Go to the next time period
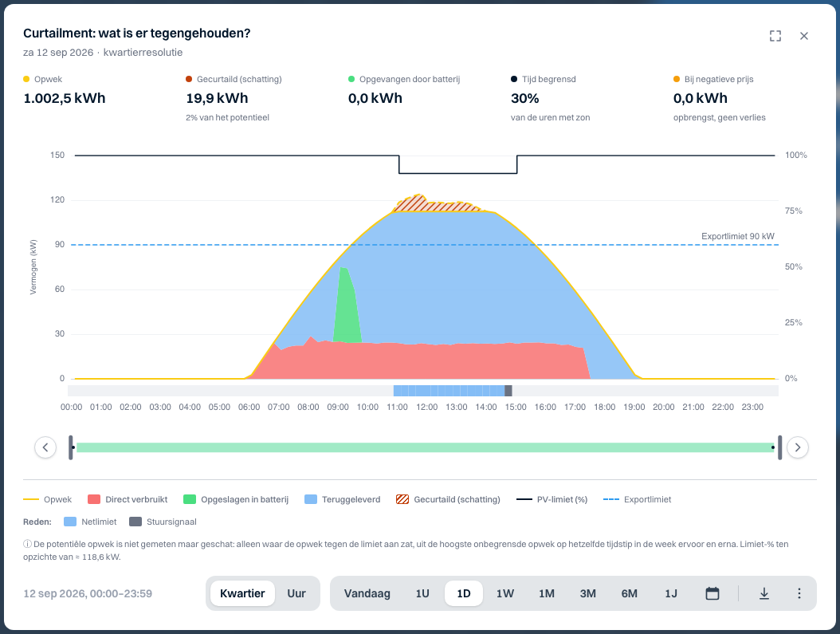Viewport: 840px width, 634px height. 798,447
